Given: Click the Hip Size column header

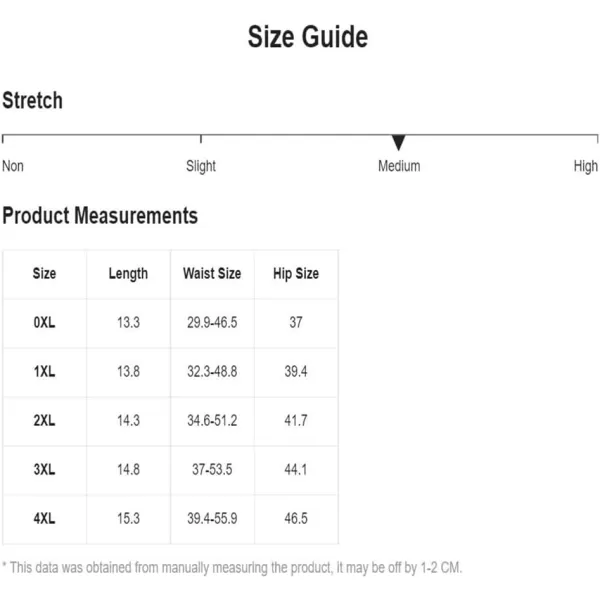Looking at the screenshot, I should coord(296,274).
